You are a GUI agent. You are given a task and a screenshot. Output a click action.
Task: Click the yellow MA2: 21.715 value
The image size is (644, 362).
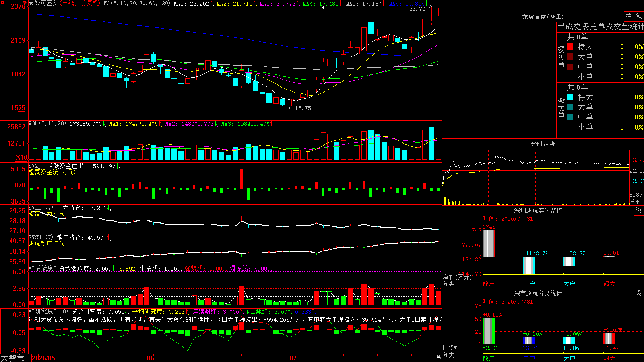[x=236, y=3]
